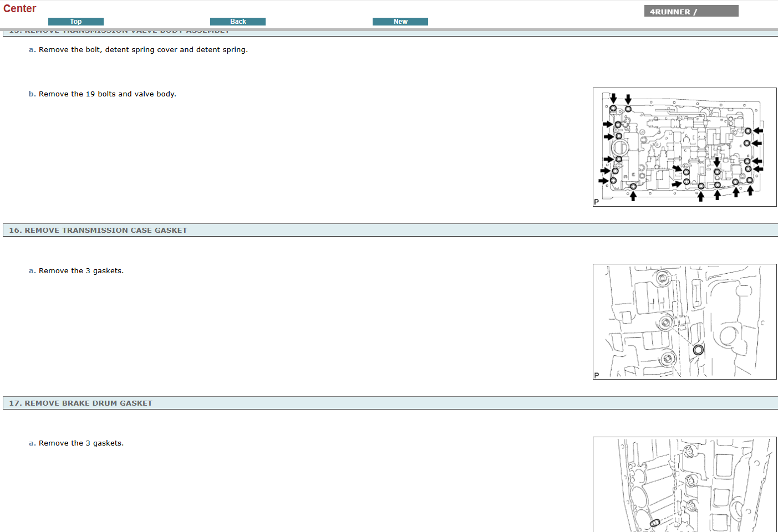Click the partially hidden section 15 header
This screenshot has width=778, height=532.
(x=119, y=32)
